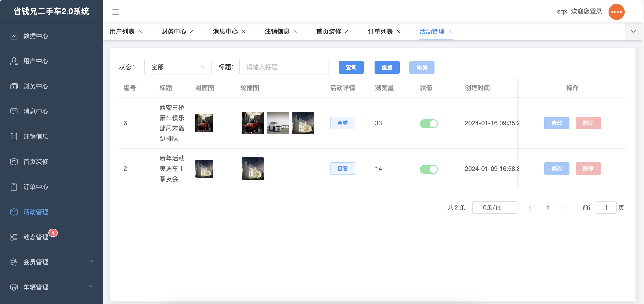Click the 创建时间 column header
The height and width of the screenshot is (304, 644).
[x=477, y=88]
